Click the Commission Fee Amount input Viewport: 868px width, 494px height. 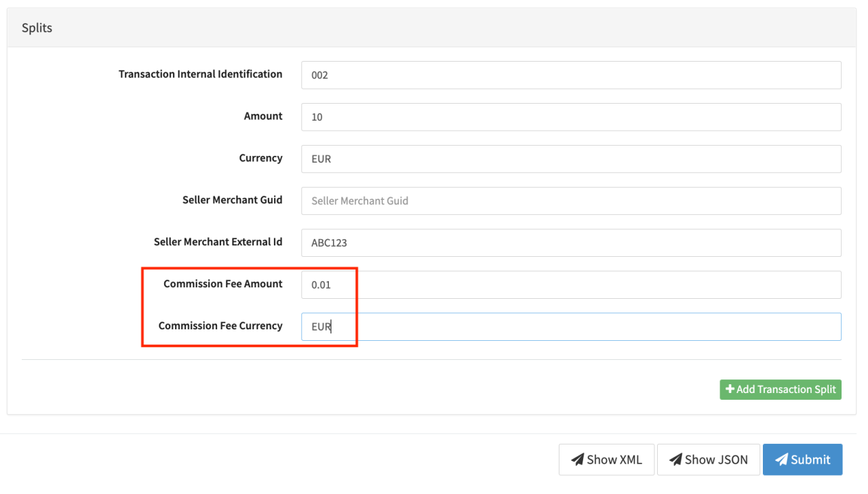coord(571,285)
